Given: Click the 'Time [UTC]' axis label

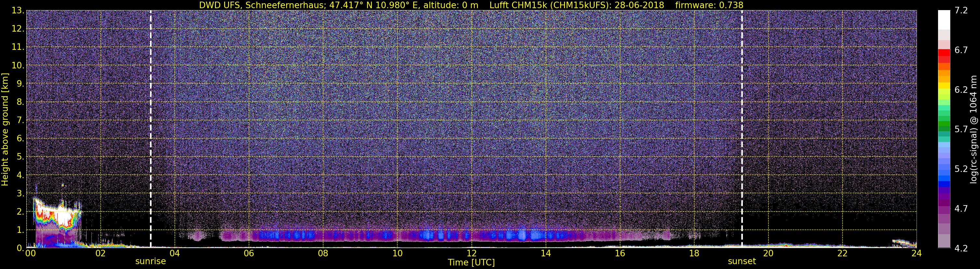Looking at the screenshot, I should tap(471, 262).
